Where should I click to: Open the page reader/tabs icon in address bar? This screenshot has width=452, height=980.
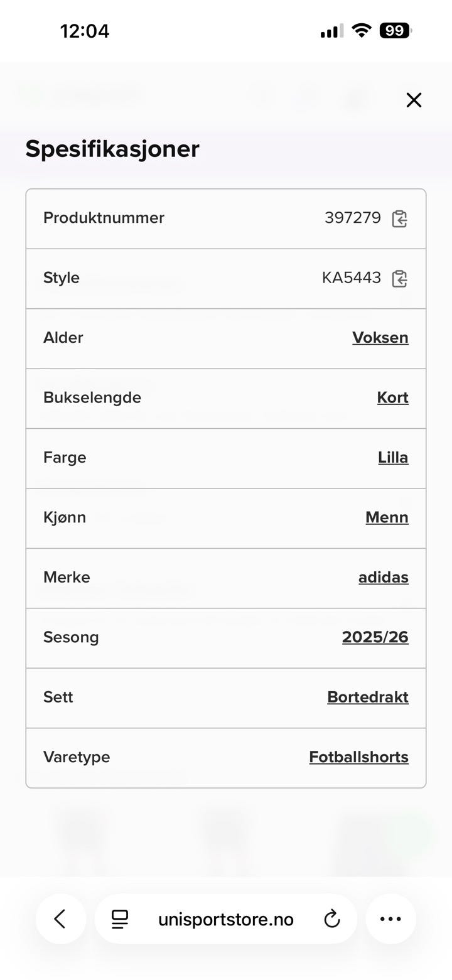(119, 919)
